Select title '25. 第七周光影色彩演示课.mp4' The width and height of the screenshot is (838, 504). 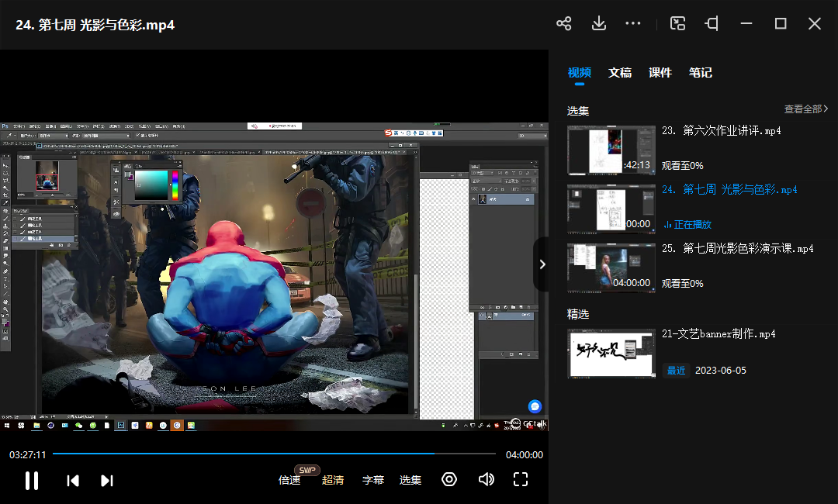click(x=738, y=248)
